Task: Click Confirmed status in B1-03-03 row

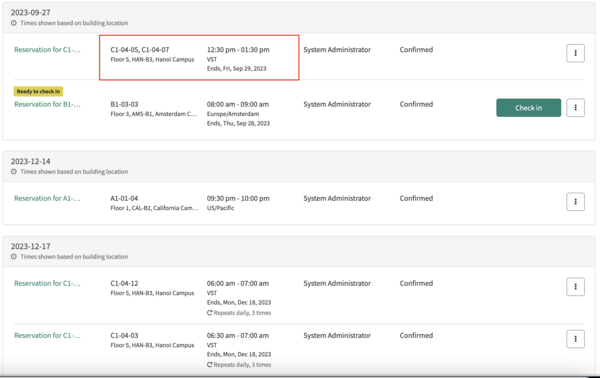Action: pyautogui.click(x=416, y=104)
